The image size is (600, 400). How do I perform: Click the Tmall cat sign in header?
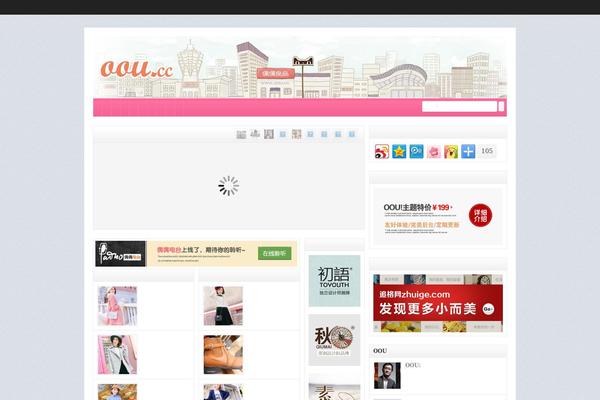(x=303, y=61)
